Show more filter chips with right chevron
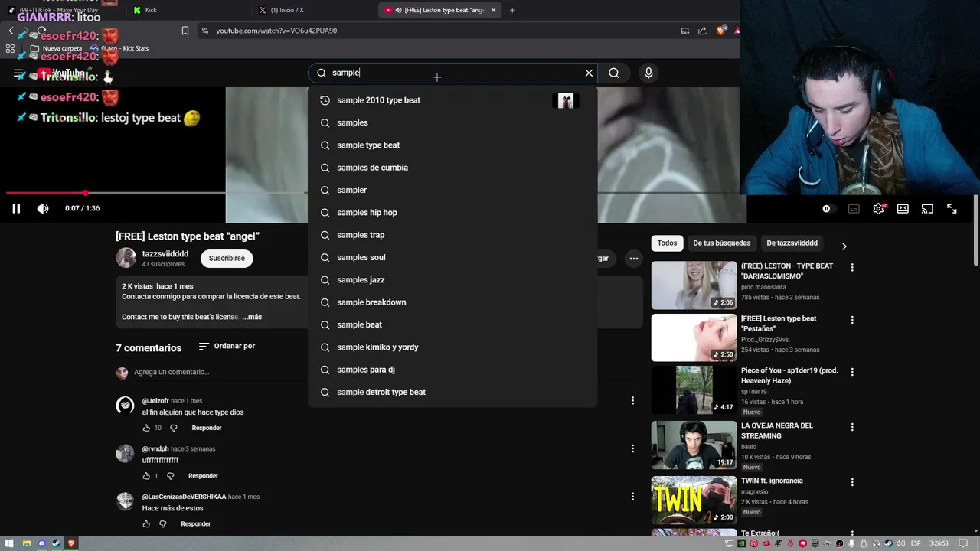Viewport: 980px width, 551px height. point(844,246)
